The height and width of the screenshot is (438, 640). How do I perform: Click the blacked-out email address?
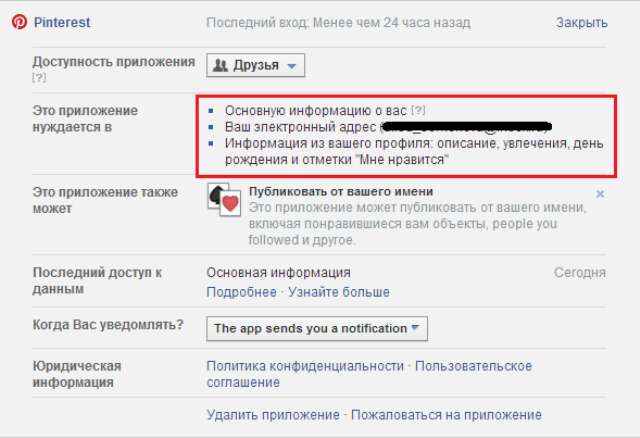(465, 127)
